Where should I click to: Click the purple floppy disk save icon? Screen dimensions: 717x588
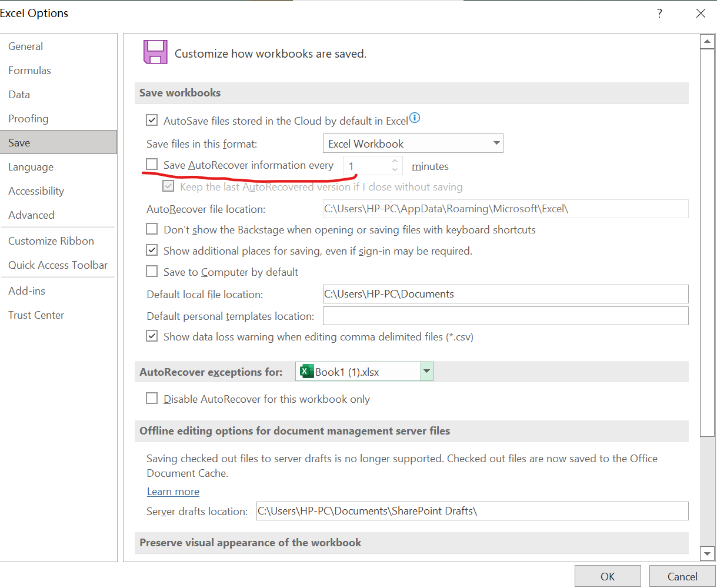pyautogui.click(x=155, y=52)
